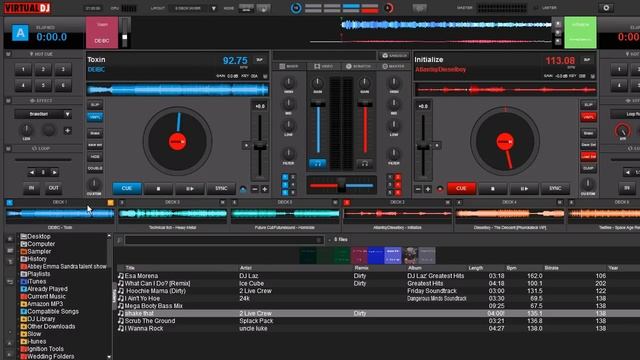Viewport: 640px width, 360px height.
Task: Increase left deck loop length arrow
Action: click(x=54, y=173)
